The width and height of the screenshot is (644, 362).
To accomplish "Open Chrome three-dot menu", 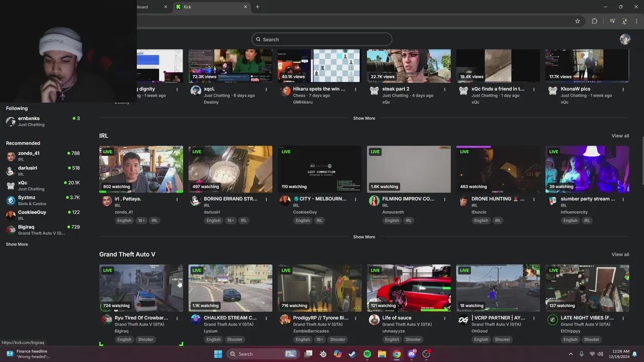I will click(x=637, y=21).
